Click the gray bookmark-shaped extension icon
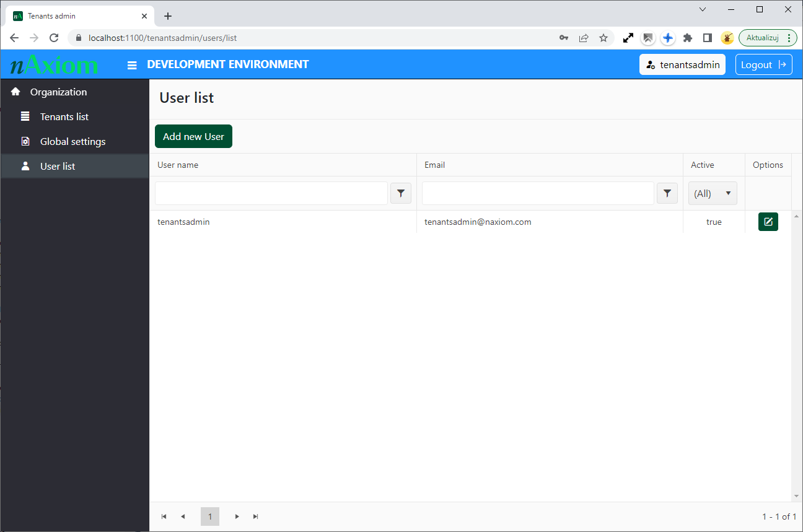The height and width of the screenshot is (532, 803). [x=647, y=38]
